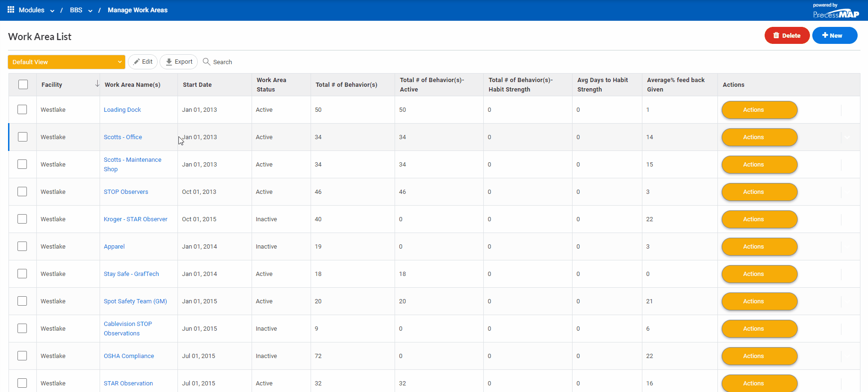Click the Work Area List page heading
The width and height of the screenshot is (868, 392).
[x=40, y=37]
